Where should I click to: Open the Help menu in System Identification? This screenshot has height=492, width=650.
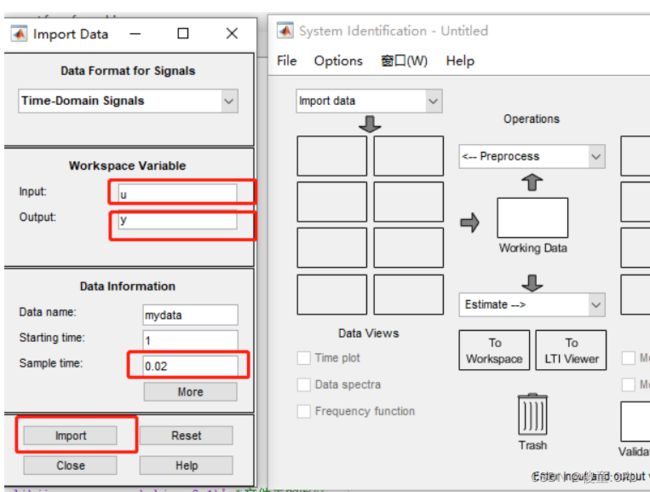tap(460, 61)
